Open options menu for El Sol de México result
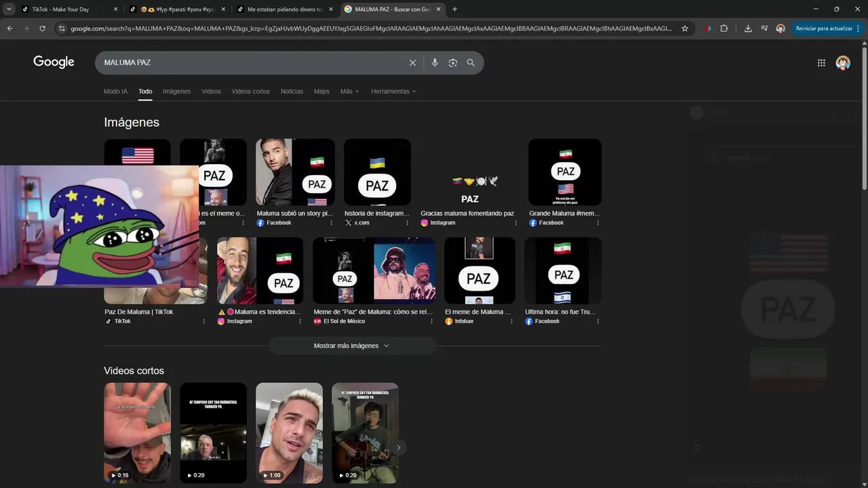The width and height of the screenshot is (868, 488). (431, 321)
